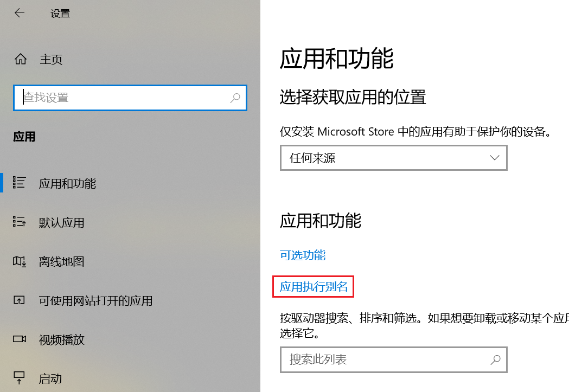Screen dimensions: 569x392
Task: Click the chevron on the source selector
Action: 494,158
